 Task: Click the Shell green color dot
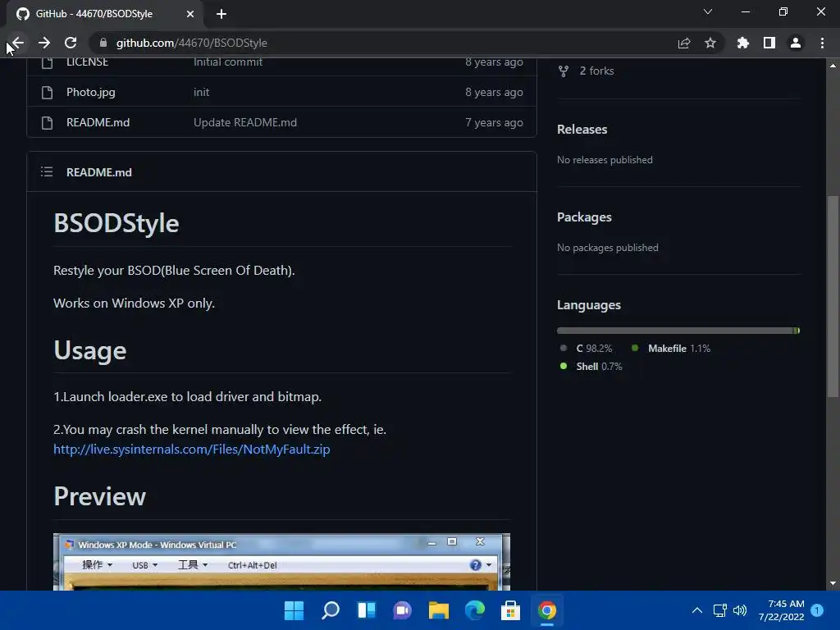click(563, 367)
